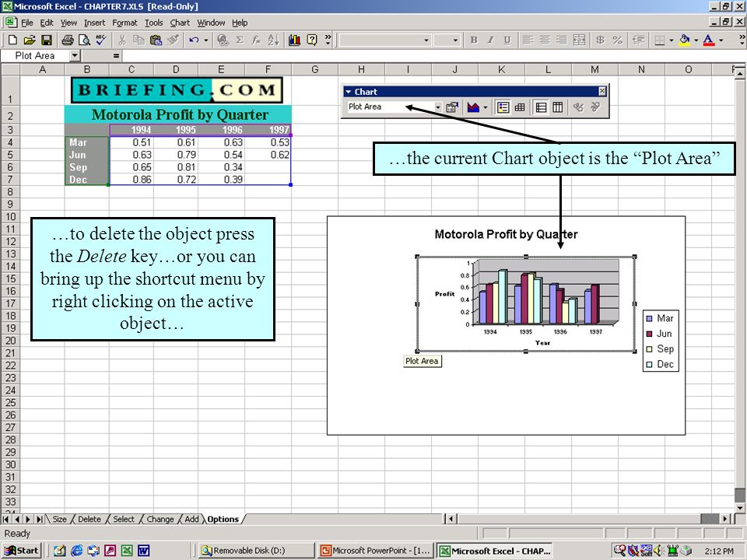This screenshot has width=747, height=560.
Task: Toggle Align Right
Action: pos(562,40)
